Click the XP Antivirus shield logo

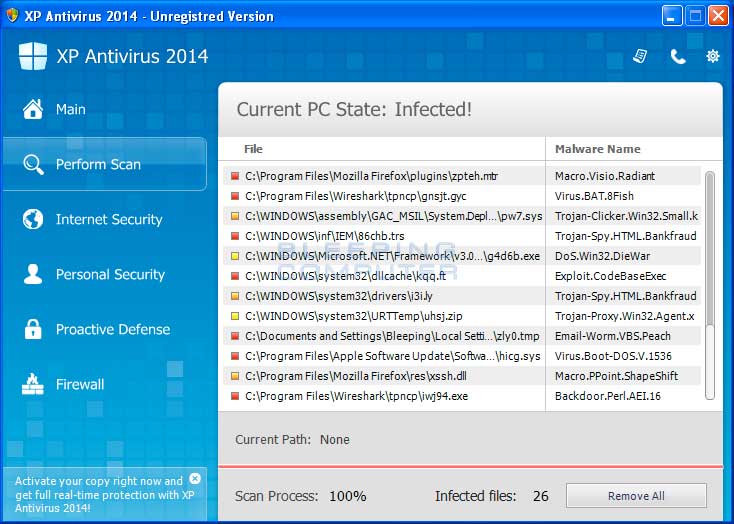pyautogui.click(x=32, y=56)
